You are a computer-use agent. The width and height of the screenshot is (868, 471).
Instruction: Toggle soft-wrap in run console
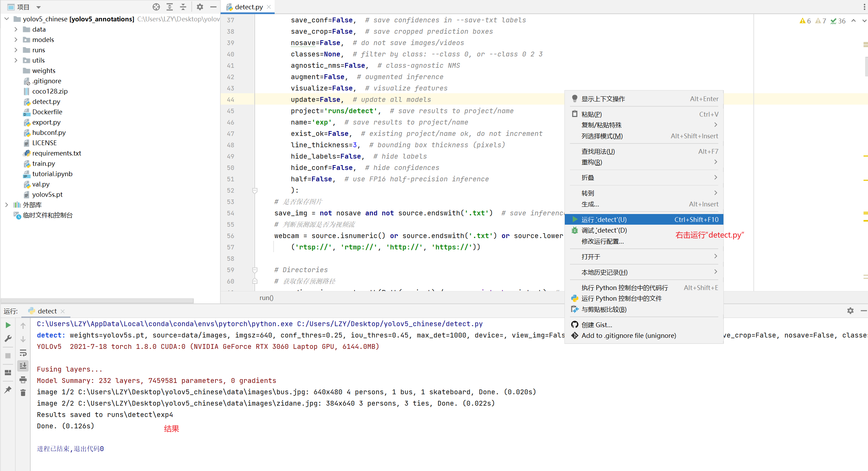[23, 353]
